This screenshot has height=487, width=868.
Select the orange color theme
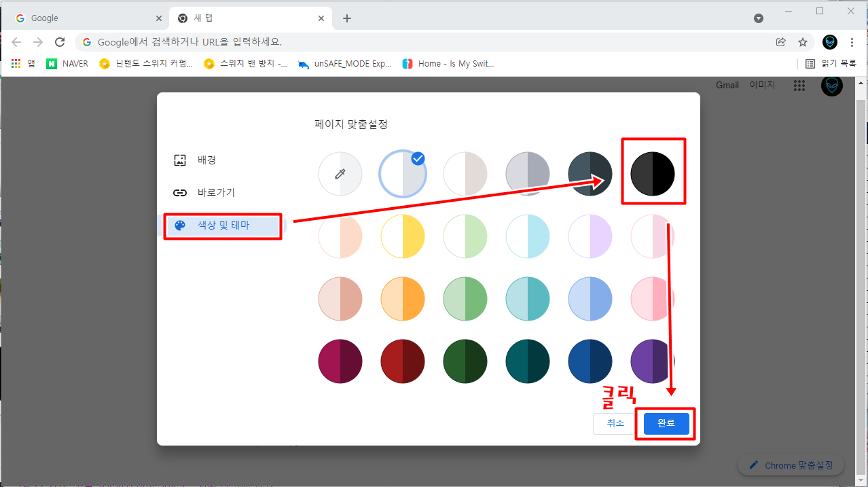(403, 299)
